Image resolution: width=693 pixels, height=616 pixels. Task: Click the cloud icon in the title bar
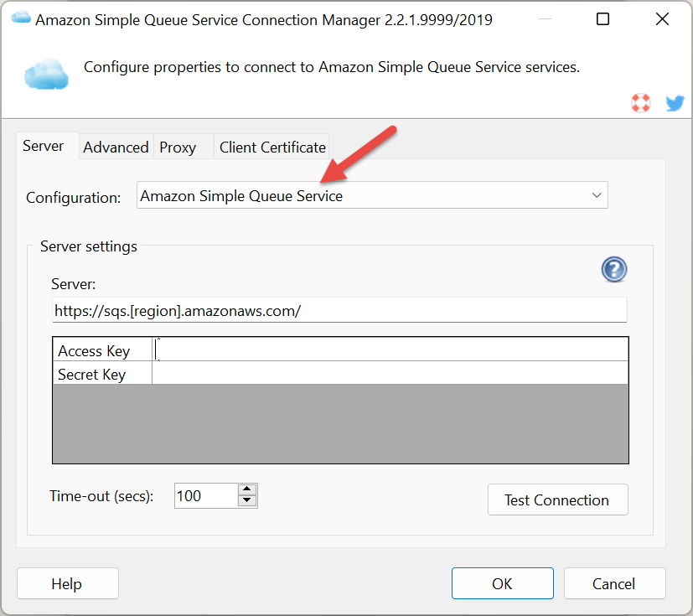pyautogui.click(x=21, y=18)
